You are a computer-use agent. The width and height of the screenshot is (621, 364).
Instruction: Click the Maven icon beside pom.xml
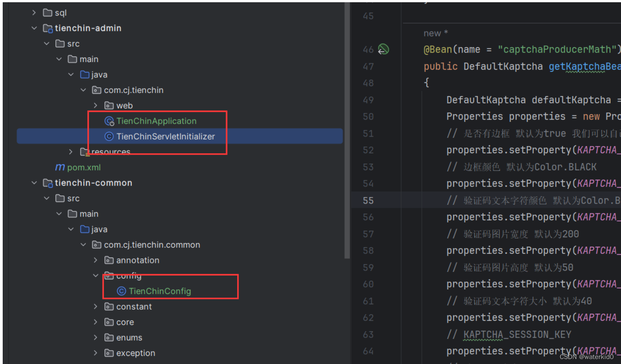coord(60,167)
